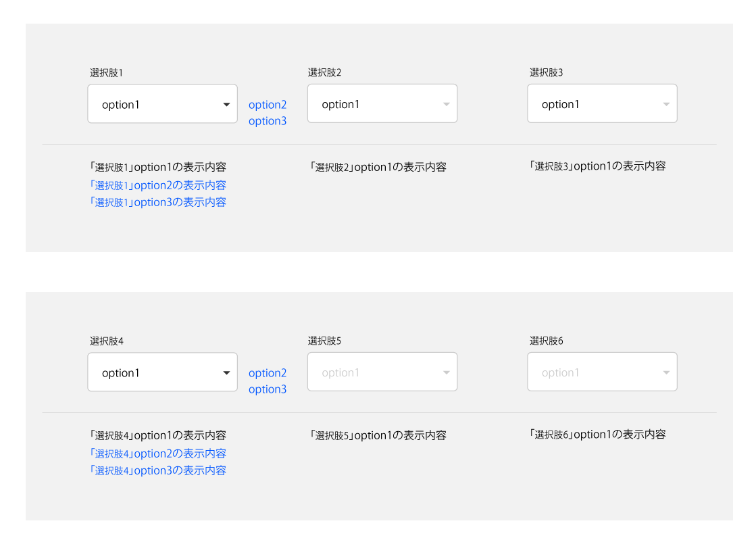Click the 「選択肢2」option1の表示内容 text
This screenshot has height=540, width=756.
pos(378,168)
